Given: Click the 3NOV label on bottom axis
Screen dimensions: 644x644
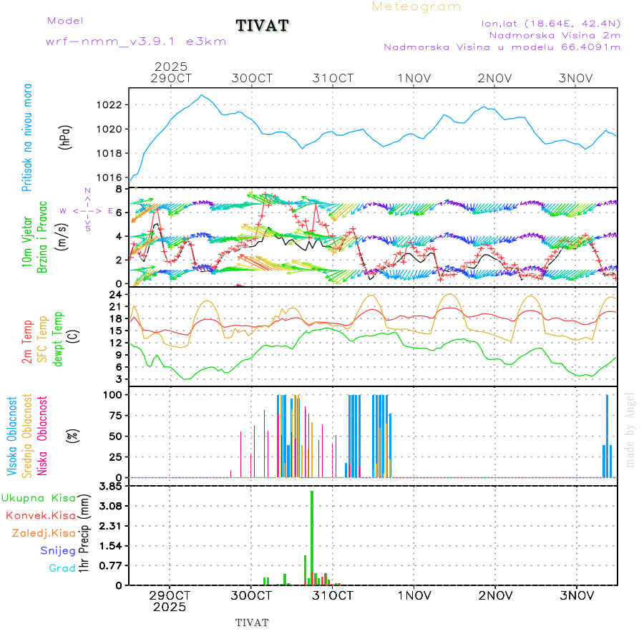Looking at the screenshot, I should point(577,595).
